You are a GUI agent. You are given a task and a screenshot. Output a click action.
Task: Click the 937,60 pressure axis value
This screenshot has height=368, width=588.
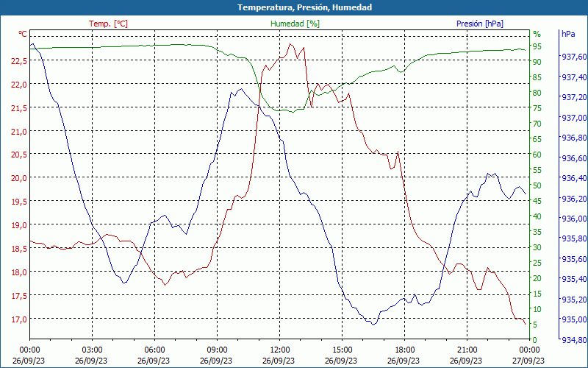pos(574,57)
